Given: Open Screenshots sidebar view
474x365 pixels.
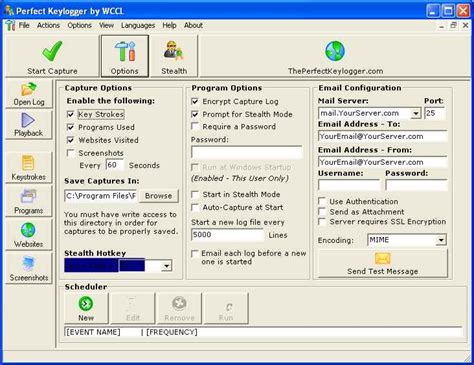Looking at the screenshot, I should 29,268.
